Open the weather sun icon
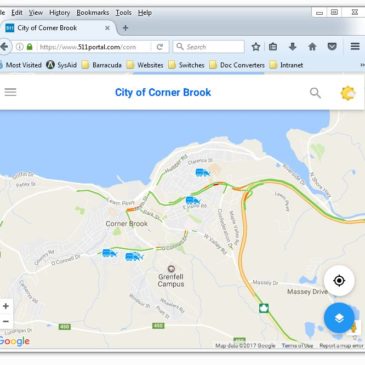The image size is (365, 365). pyautogui.click(x=348, y=93)
